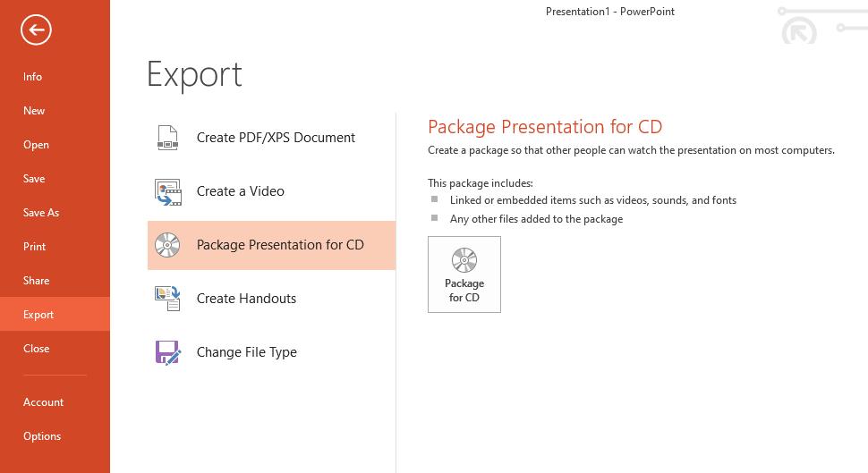Click the Create PDF/XPS Document icon
The image size is (868, 473).
point(167,138)
